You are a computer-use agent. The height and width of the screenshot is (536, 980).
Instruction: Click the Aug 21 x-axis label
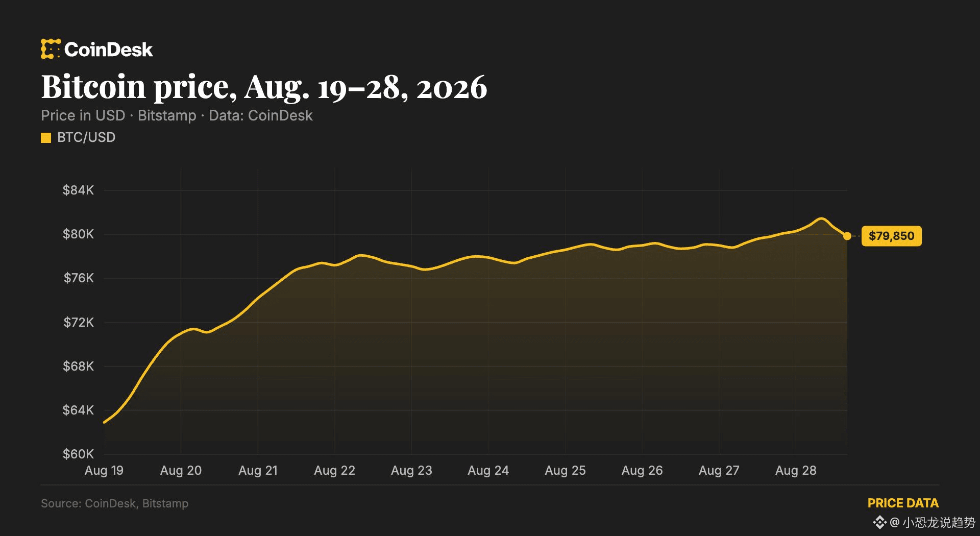click(x=258, y=471)
